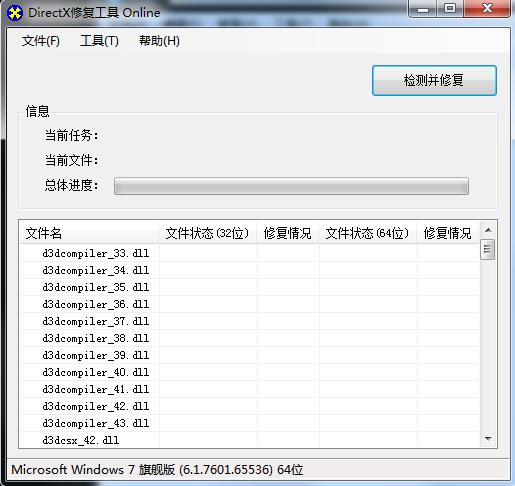The image size is (515, 486).
Task: Sort by the 文件名 column header
Action: click(89, 233)
